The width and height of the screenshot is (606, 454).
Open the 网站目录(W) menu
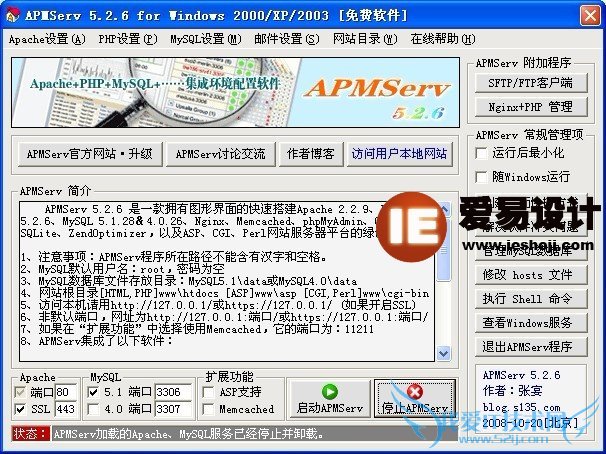(365, 39)
